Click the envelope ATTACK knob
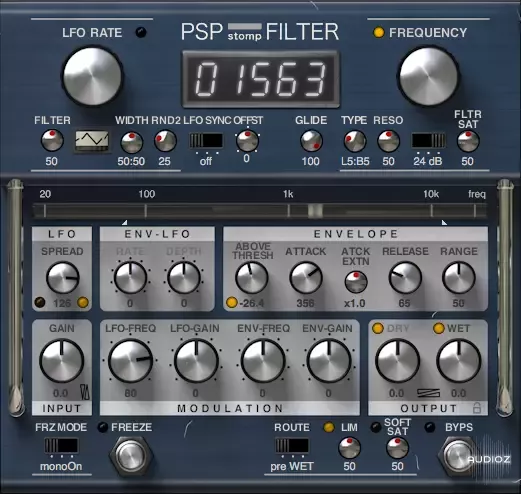This screenshot has height=494, width=521. coord(306,278)
